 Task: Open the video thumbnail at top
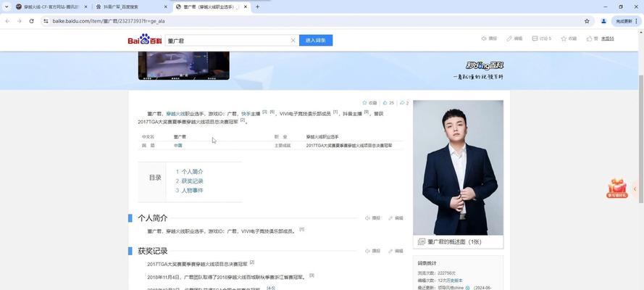[183, 65]
